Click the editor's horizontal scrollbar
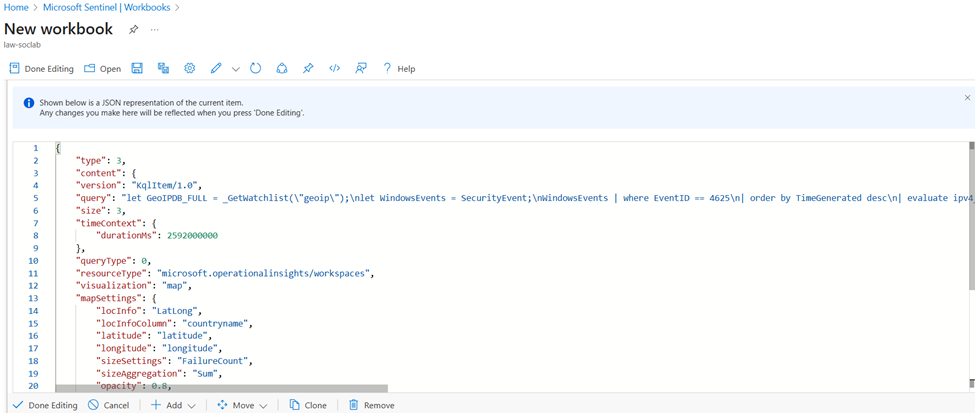This screenshot has width=975, height=413. 221,389
